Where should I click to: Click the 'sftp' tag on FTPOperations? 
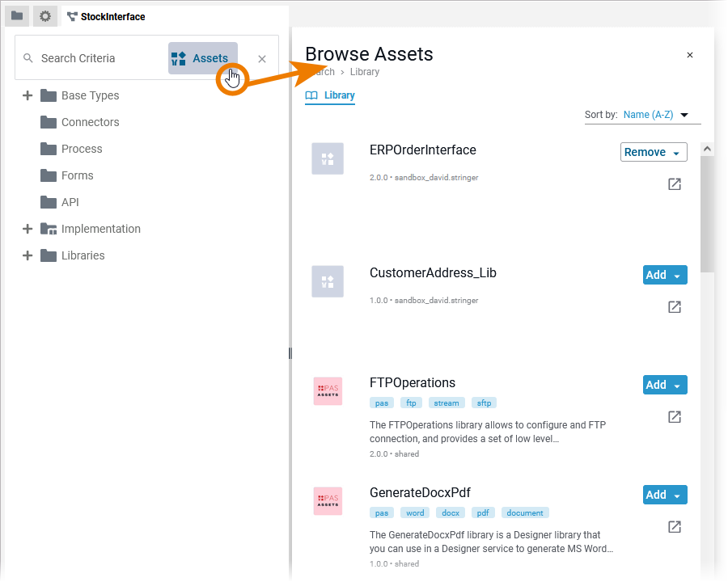pyautogui.click(x=484, y=403)
